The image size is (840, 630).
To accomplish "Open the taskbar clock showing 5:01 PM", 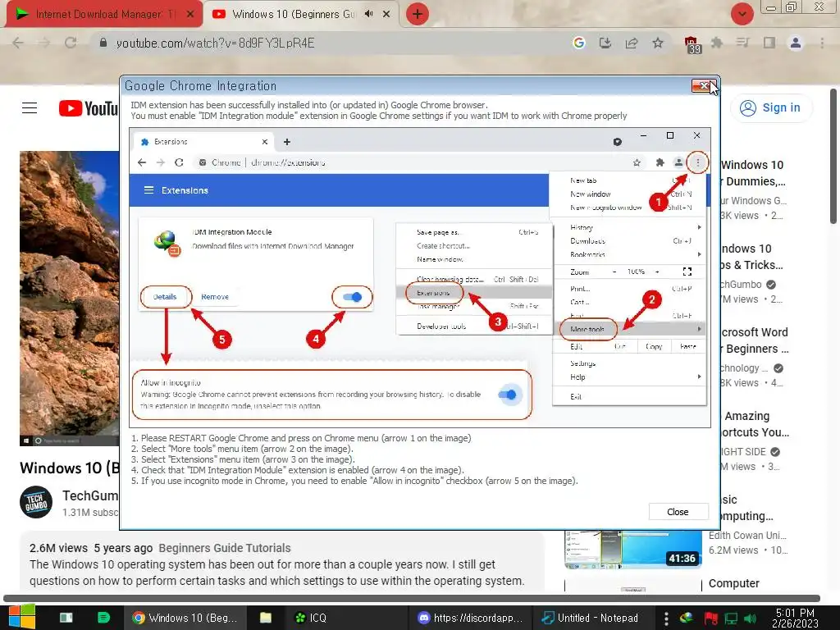I will point(795,618).
